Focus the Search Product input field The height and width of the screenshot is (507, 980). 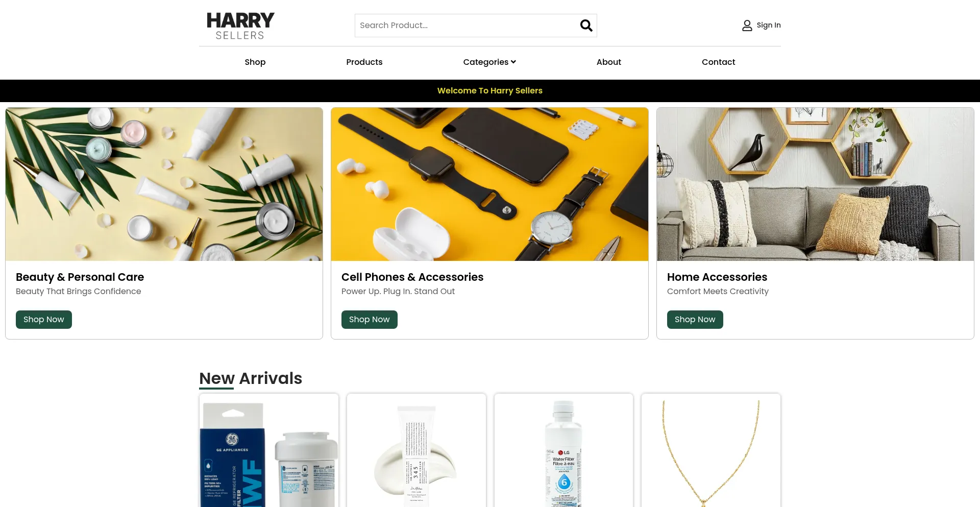(467, 26)
